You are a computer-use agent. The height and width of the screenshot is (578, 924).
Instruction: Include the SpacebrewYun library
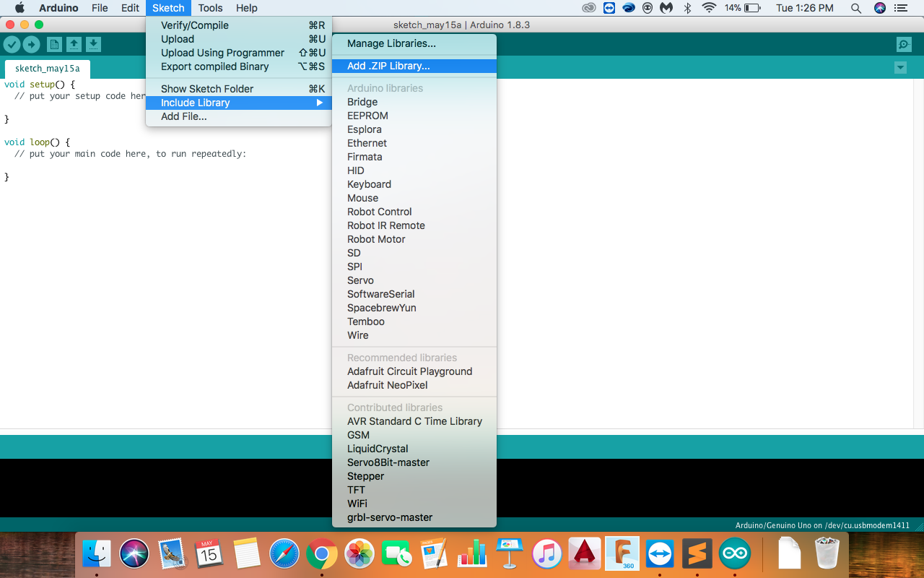pyautogui.click(x=414, y=308)
